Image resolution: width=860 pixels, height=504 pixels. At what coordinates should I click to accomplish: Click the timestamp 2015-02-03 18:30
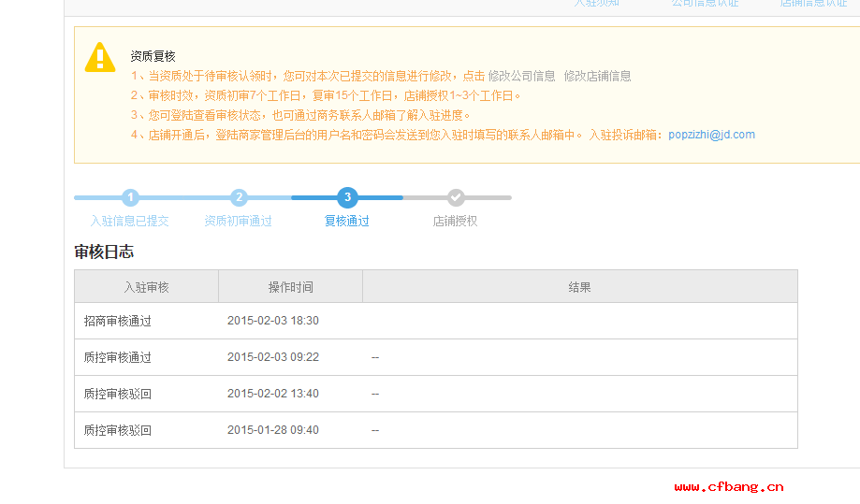tap(273, 321)
